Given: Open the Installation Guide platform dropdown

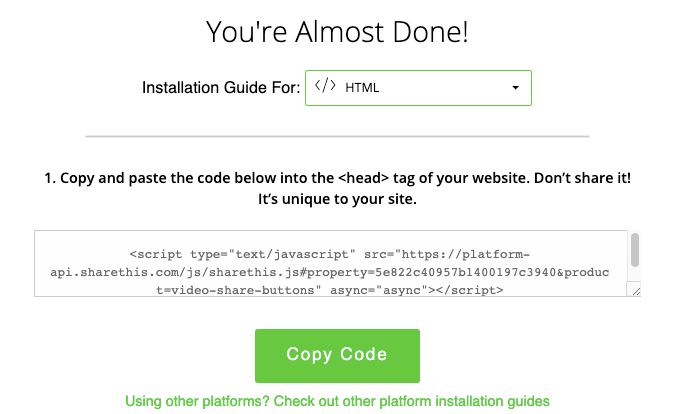Looking at the screenshot, I should click(x=418, y=88).
